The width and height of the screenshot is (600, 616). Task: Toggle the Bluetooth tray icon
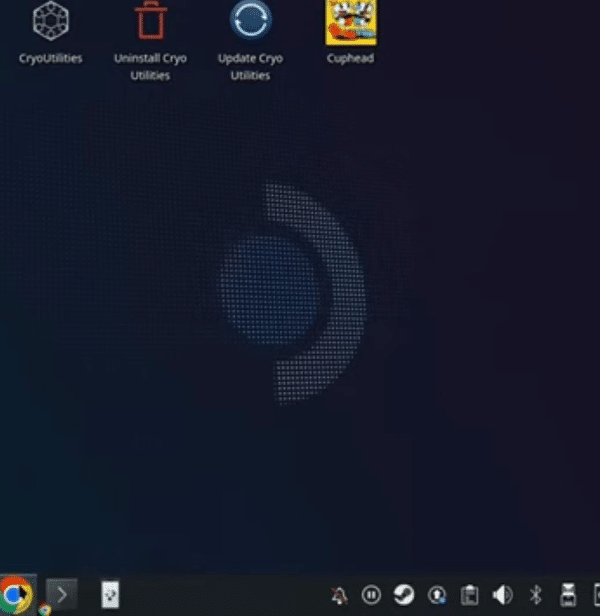click(535, 595)
